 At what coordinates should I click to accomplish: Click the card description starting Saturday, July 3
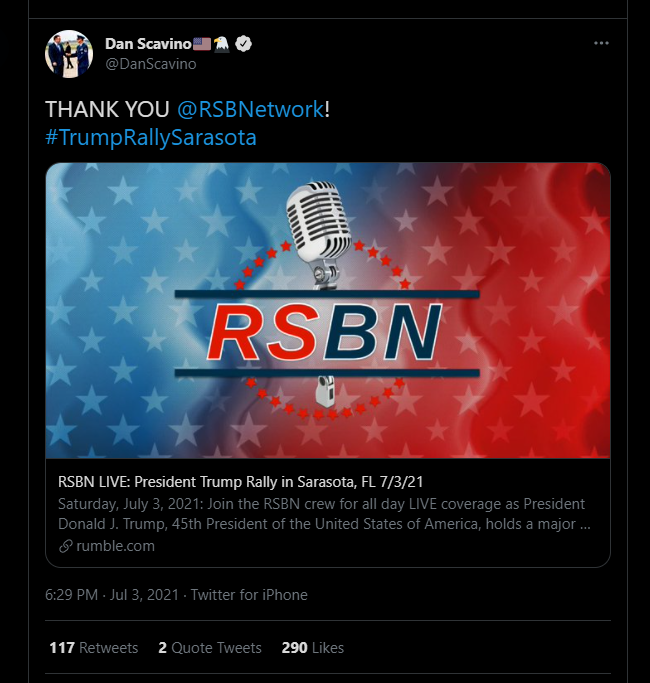click(x=324, y=514)
